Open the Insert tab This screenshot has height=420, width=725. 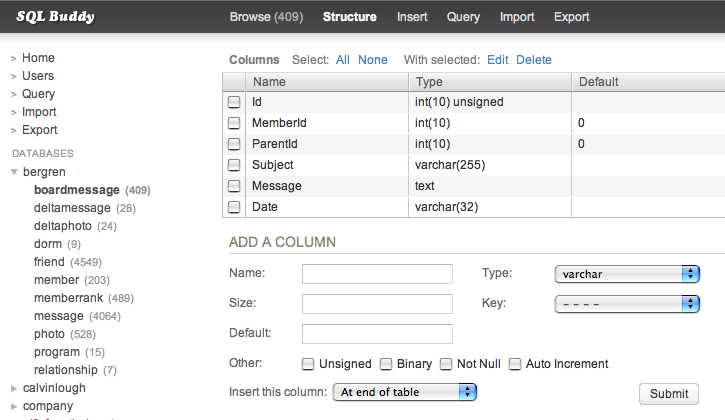(x=412, y=17)
